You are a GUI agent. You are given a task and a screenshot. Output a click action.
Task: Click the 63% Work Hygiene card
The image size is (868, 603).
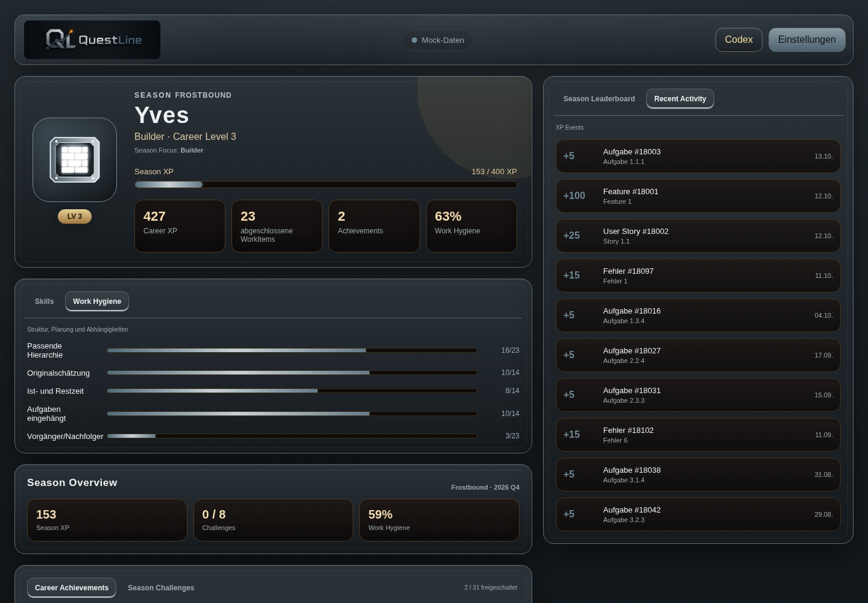(471, 226)
